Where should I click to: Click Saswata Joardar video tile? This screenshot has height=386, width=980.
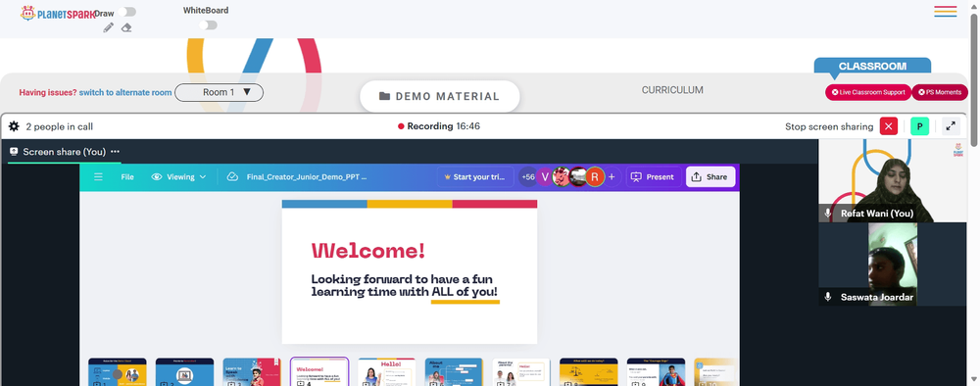point(893,265)
